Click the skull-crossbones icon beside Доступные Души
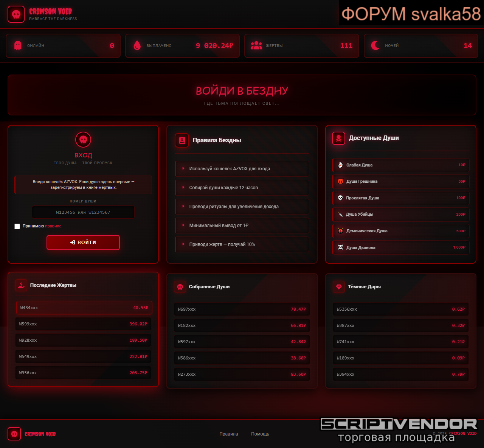The height and width of the screenshot is (448, 484). 339,138
